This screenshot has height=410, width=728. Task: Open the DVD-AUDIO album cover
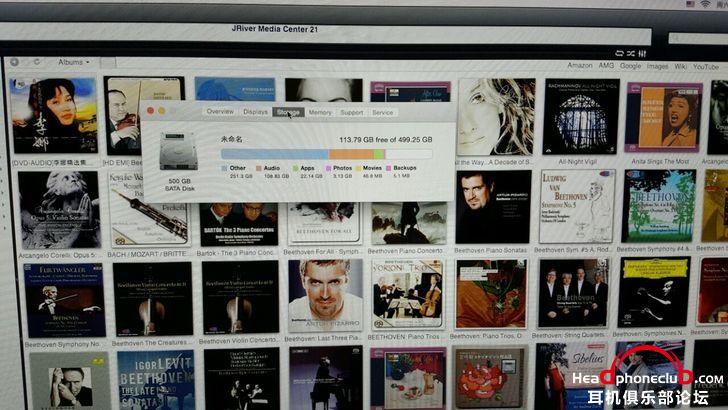coord(54,116)
